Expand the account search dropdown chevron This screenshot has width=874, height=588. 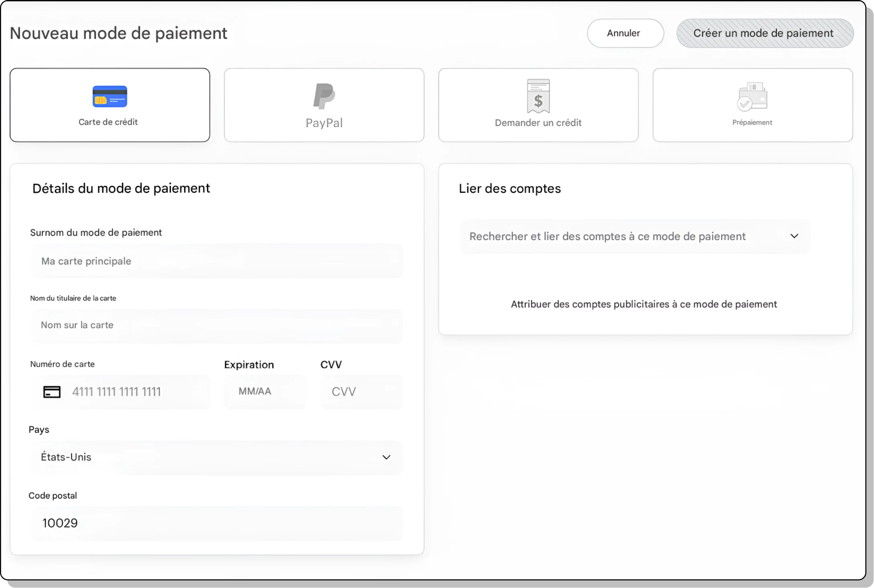pos(794,236)
